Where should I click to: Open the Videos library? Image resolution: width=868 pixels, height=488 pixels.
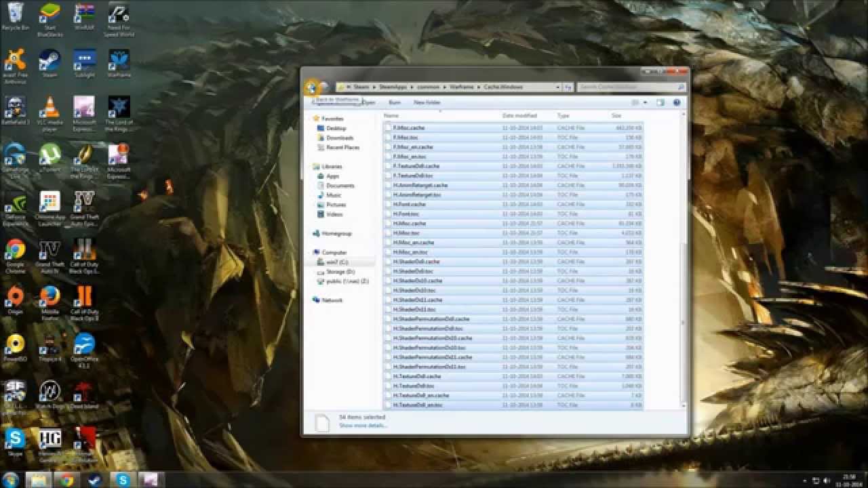[x=334, y=214]
